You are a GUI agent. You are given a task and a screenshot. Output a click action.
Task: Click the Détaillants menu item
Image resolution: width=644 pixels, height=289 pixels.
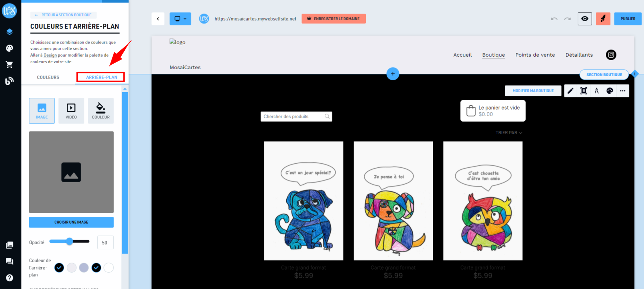pos(579,55)
